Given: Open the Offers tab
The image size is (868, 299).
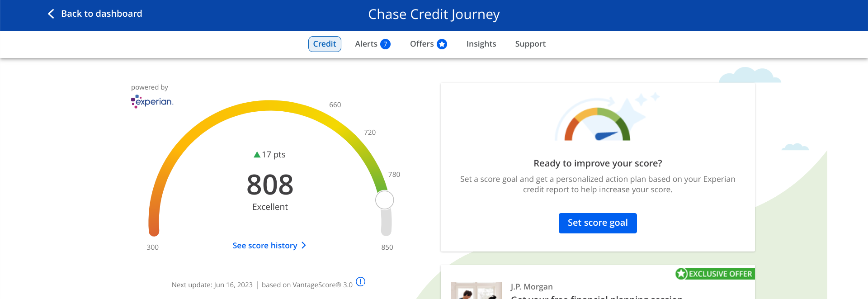Looking at the screenshot, I should [x=428, y=44].
